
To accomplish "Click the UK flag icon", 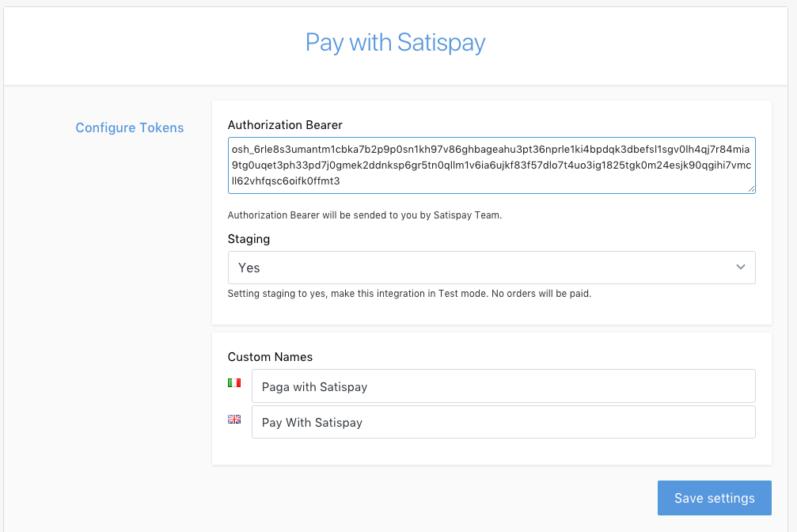I will 234,420.
